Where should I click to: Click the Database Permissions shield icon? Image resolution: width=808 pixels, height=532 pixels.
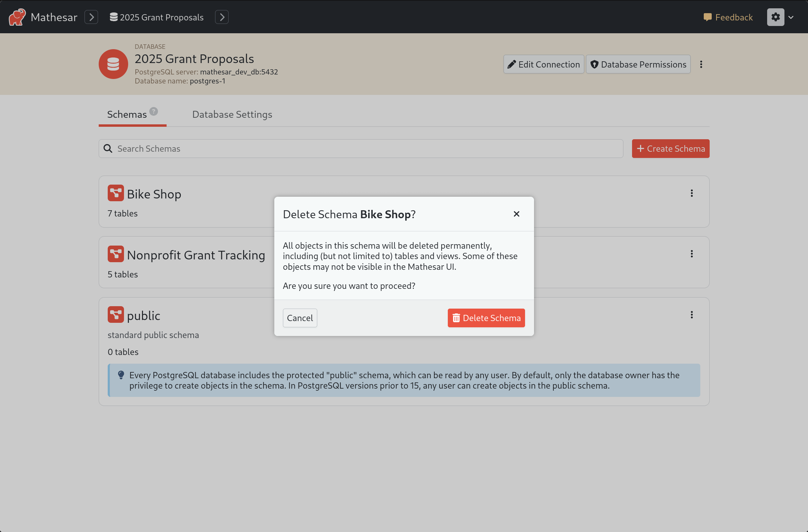(594, 64)
